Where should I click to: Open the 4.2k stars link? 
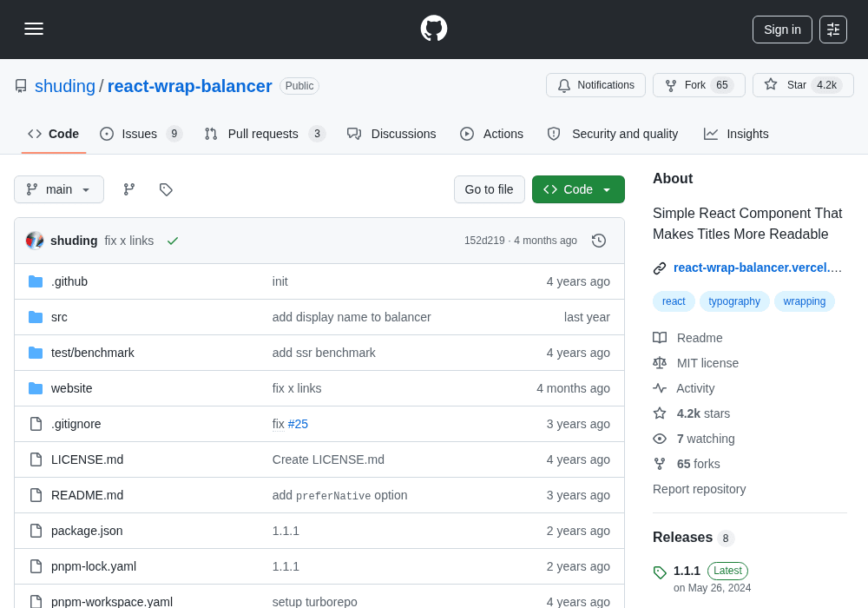[x=703, y=413]
